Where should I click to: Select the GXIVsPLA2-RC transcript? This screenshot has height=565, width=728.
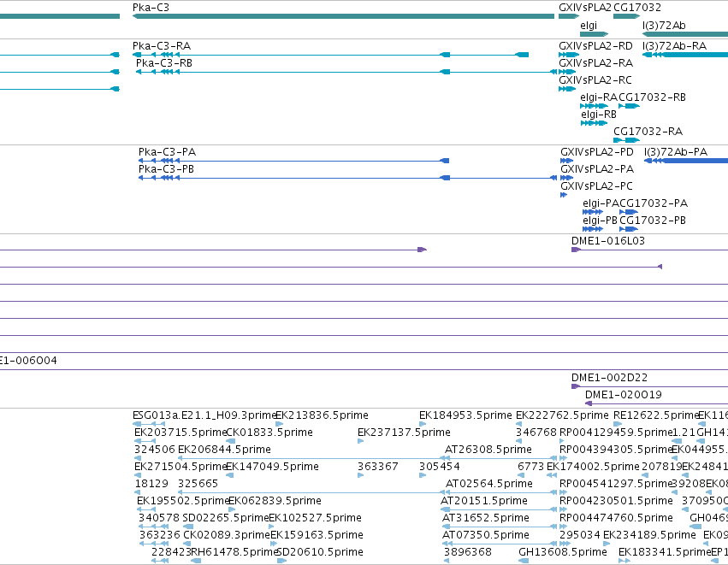[x=567, y=89]
